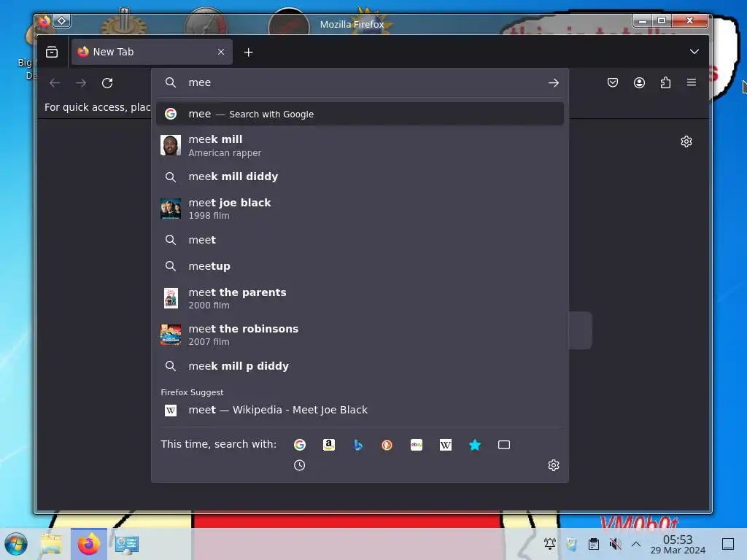747x560 pixels.
Task: Pick the 'meek mill diddy' suggestion
Action: point(360,176)
